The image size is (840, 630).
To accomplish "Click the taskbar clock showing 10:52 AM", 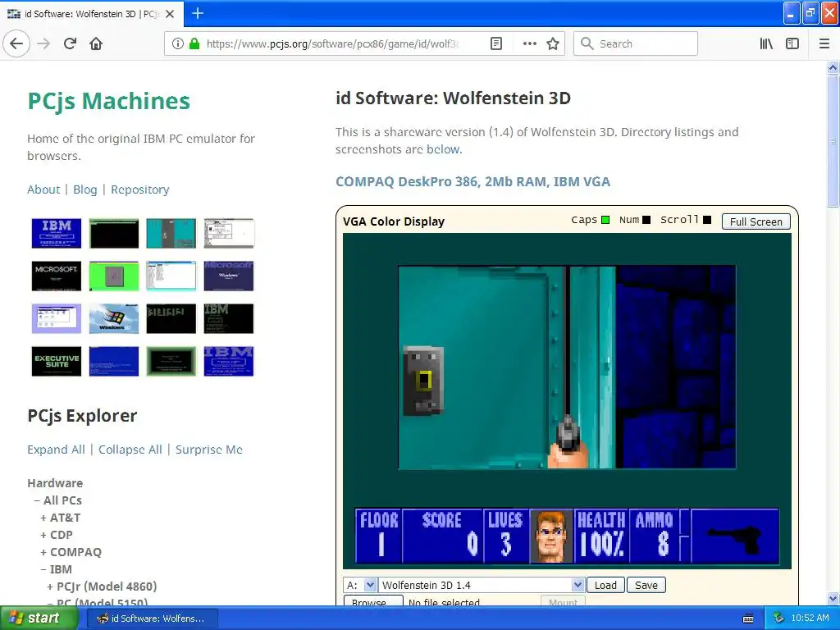I will pyautogui.click(x=810, y=618).
